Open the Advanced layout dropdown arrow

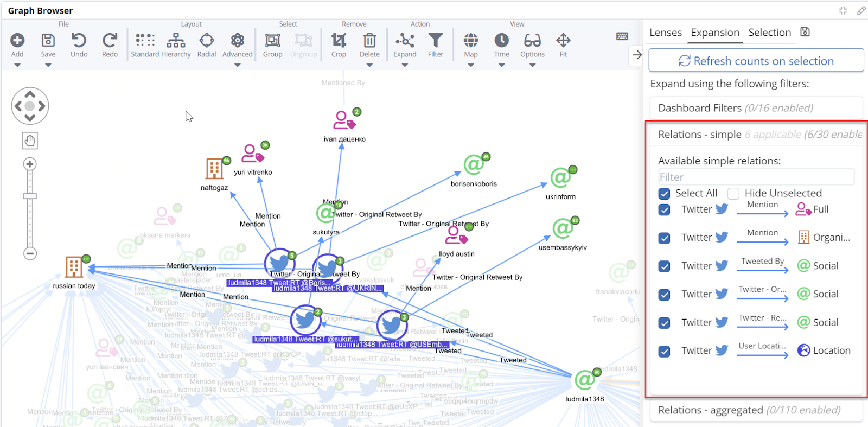[x=238, y=65]
